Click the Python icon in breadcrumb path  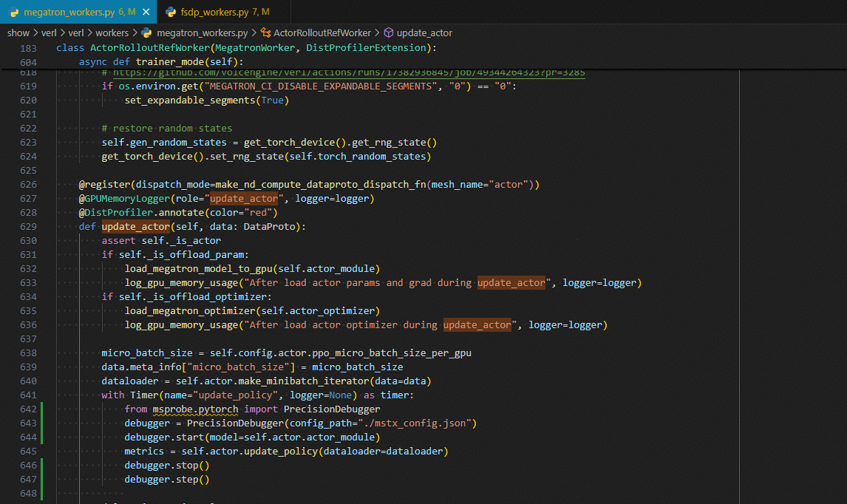point(146,33)
